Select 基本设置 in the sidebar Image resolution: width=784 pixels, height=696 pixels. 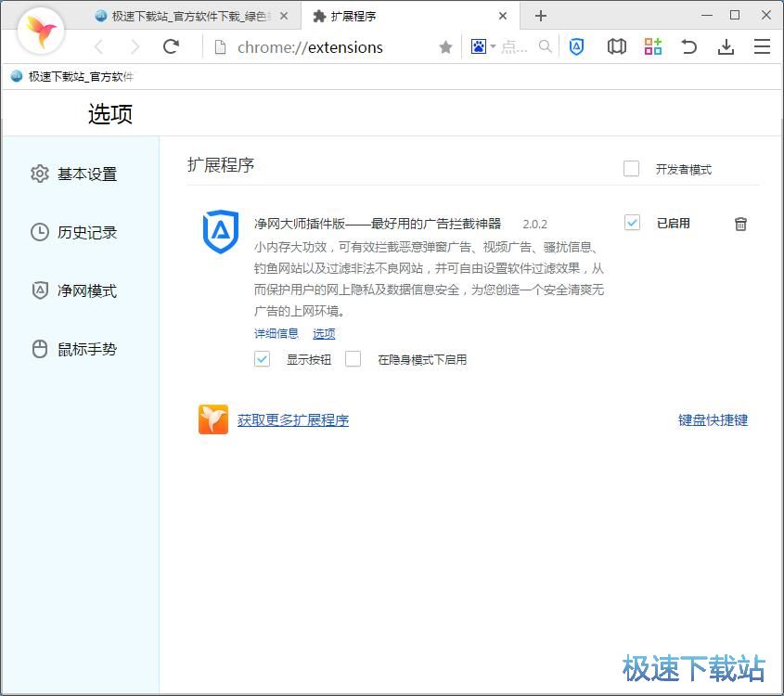pos(86,174)
